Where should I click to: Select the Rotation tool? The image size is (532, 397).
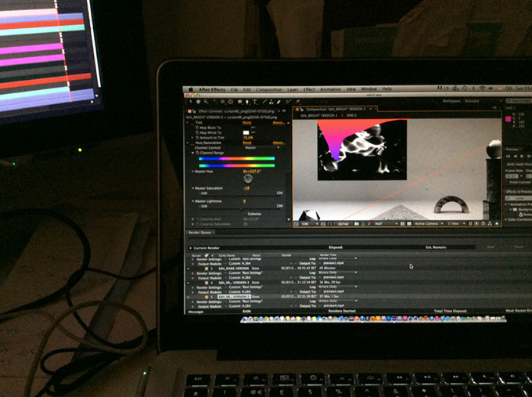pos(215,102)
